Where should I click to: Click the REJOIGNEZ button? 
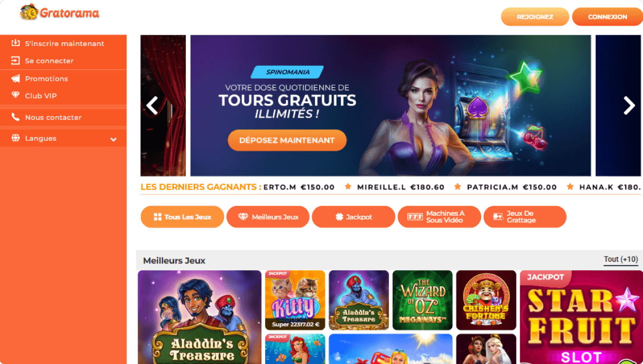click(x=535, y=17)
